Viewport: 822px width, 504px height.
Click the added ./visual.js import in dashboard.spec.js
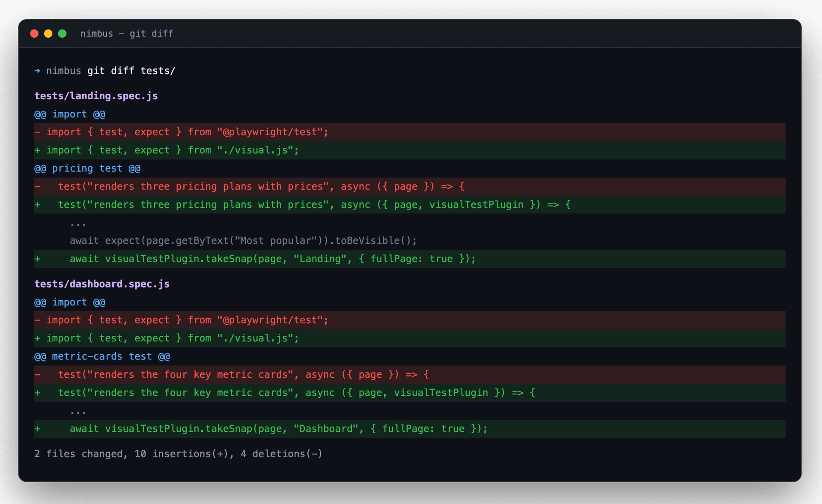pyautogui.click(x=410, y=338)
